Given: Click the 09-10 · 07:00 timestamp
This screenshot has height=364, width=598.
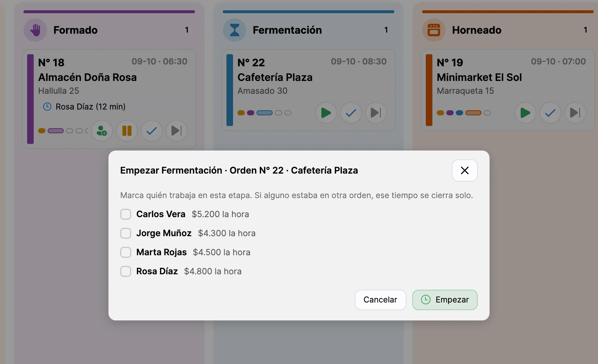Looking at the screenshot, I should [x=558, y=62].
